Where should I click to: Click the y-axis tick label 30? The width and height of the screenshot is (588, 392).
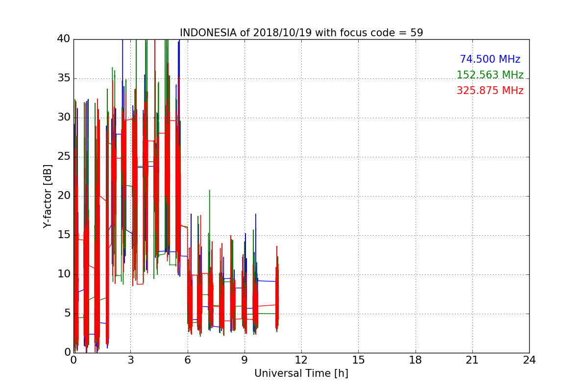(64, 118)
